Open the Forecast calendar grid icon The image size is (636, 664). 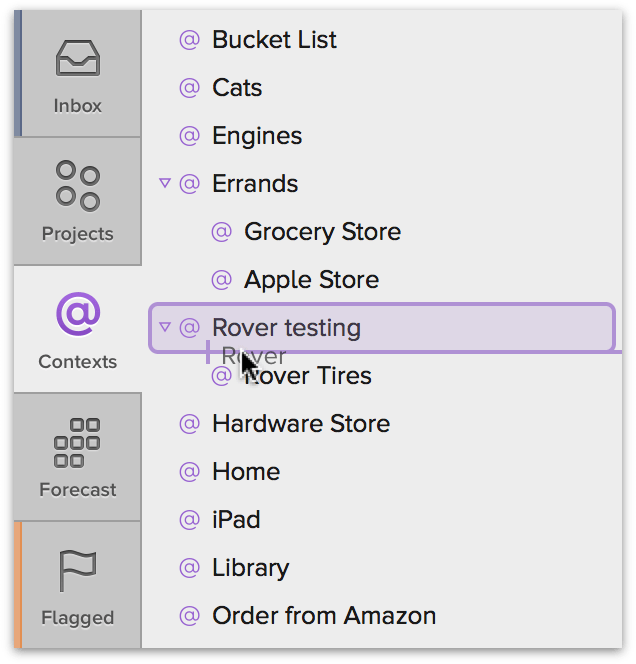[x=77, y=443]
